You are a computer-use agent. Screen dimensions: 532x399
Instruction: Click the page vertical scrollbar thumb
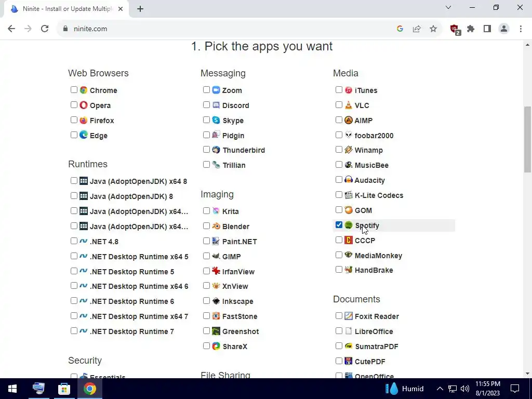pos(527,139)
